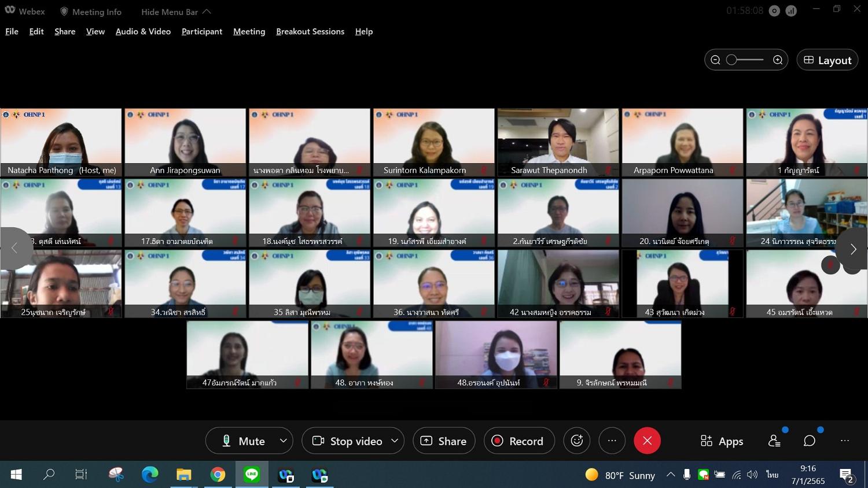Stop your video
This screenshot has height=488, width=868.
click(347, 441)
